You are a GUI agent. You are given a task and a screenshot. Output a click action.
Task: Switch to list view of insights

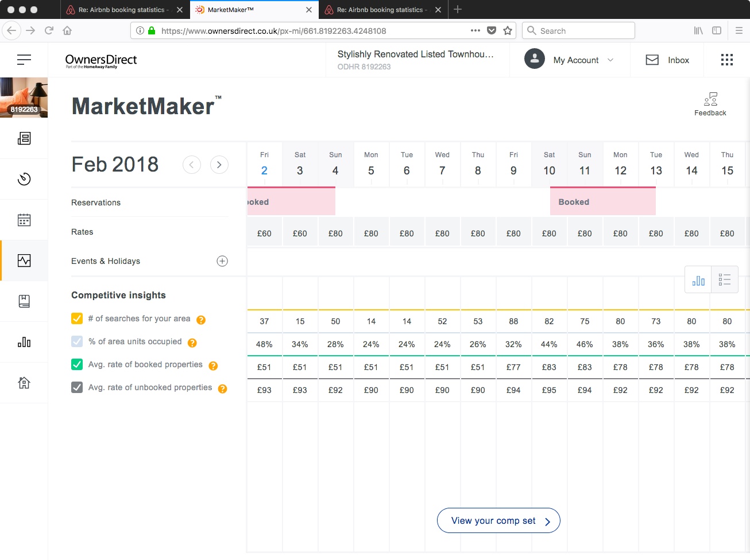[x=725, y=280]
